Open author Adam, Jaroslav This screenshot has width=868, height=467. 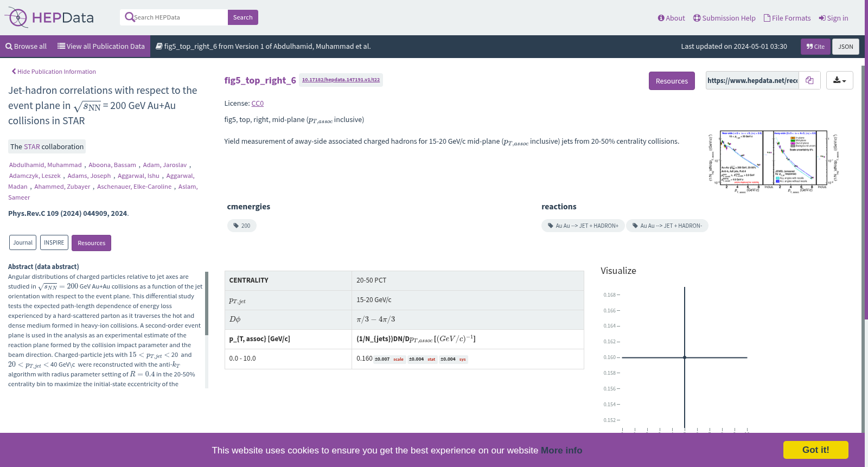click(165, 165)
